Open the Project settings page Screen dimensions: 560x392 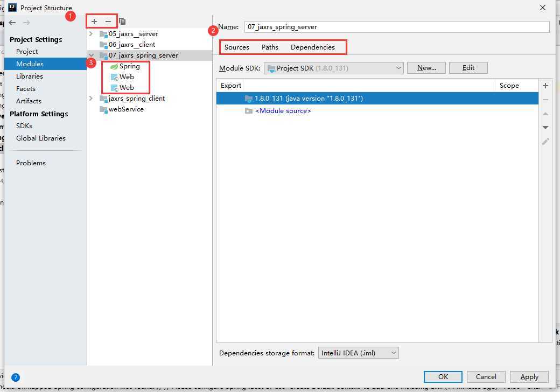click(27, 51)
